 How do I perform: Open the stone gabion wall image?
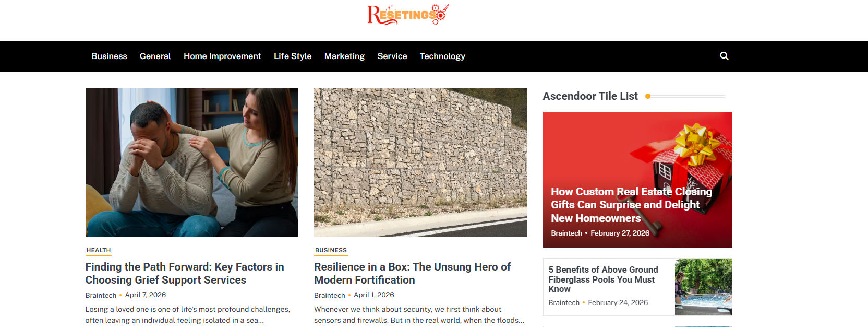[x=420, y=162]
